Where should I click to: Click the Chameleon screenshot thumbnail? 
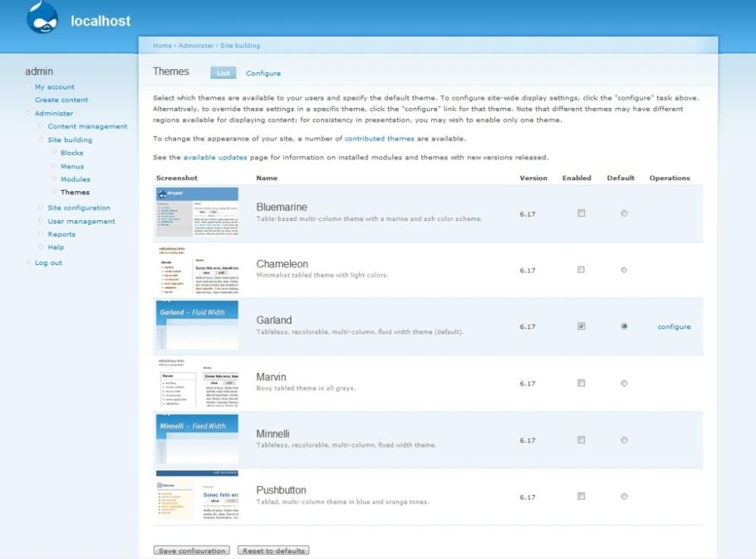pyautogui.click(x=197, y=270)
